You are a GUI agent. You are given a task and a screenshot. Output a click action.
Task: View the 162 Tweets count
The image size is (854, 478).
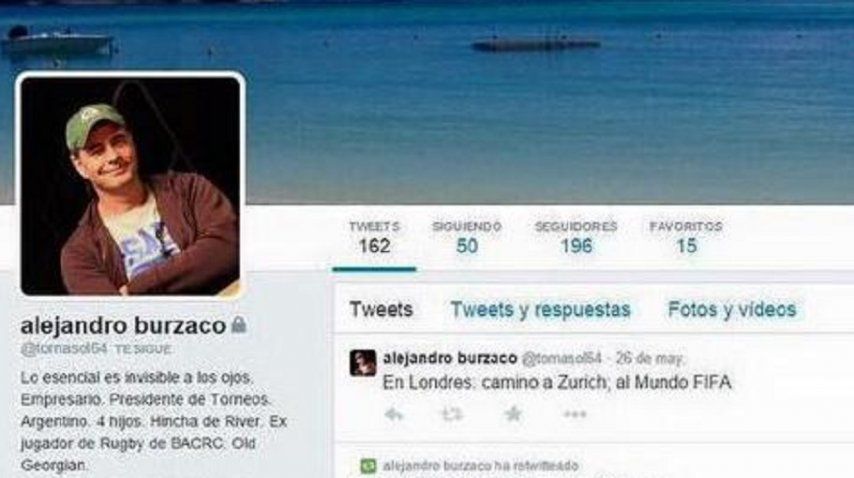click(374, 238)
